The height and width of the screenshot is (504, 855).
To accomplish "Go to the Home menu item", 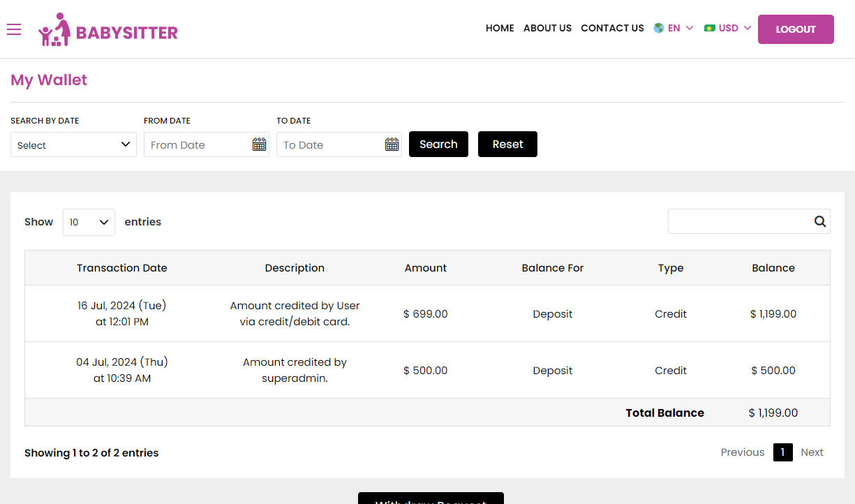I will [x=500, y=29].
